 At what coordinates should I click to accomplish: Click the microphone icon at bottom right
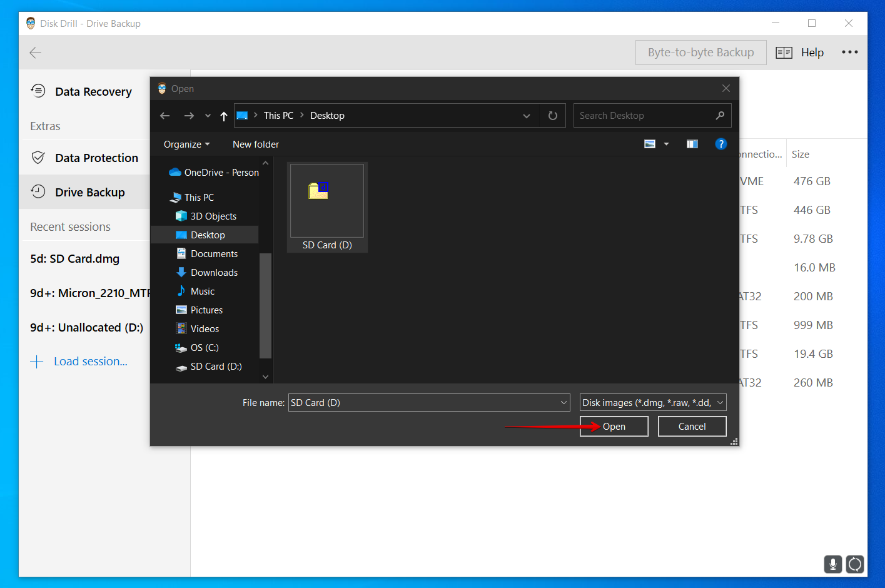click(x=832, y=564)
